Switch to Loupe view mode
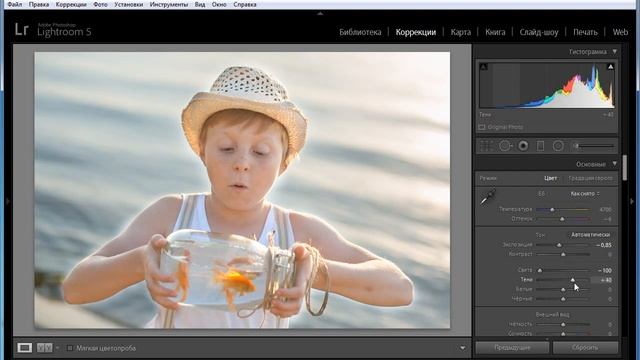The width and height of the screenshot is (640, 360). pyautogui.click(x=24, y=348)
